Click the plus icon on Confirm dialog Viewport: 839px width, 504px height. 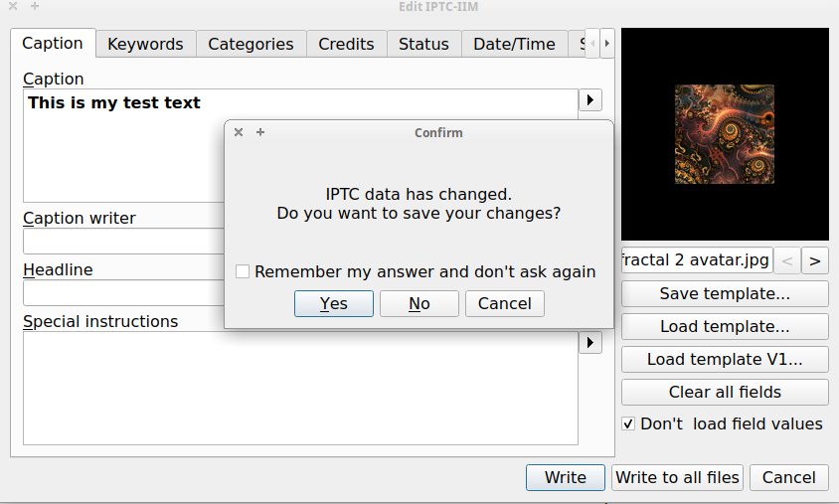(260, 132)
